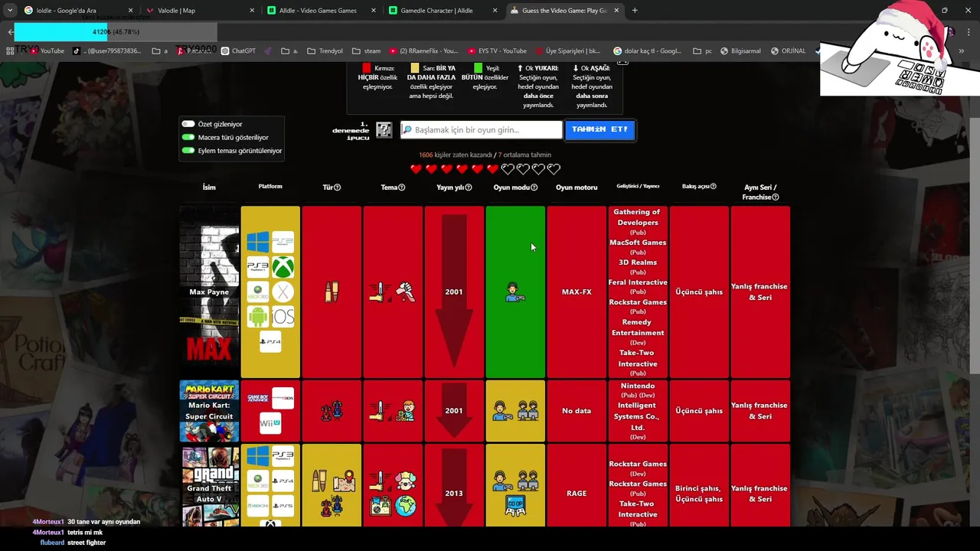Click the racing genre icon in Mario Kart row

point(332,411)
